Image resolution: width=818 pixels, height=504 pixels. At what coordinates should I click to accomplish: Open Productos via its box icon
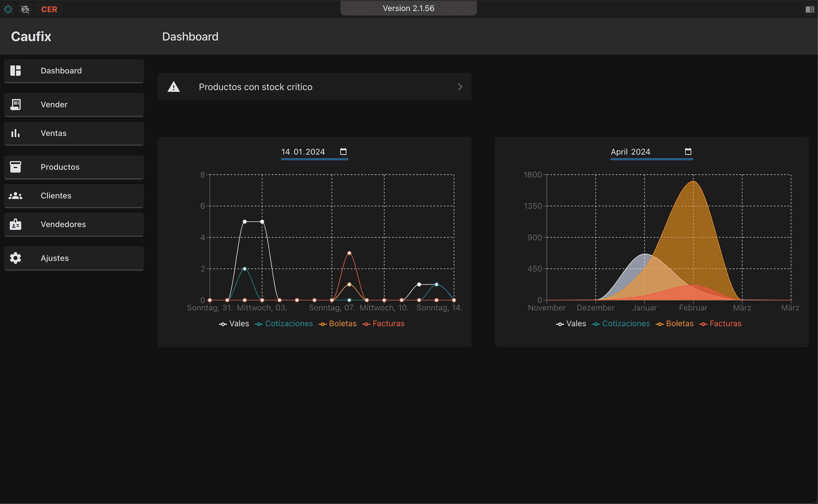(16, 167)
